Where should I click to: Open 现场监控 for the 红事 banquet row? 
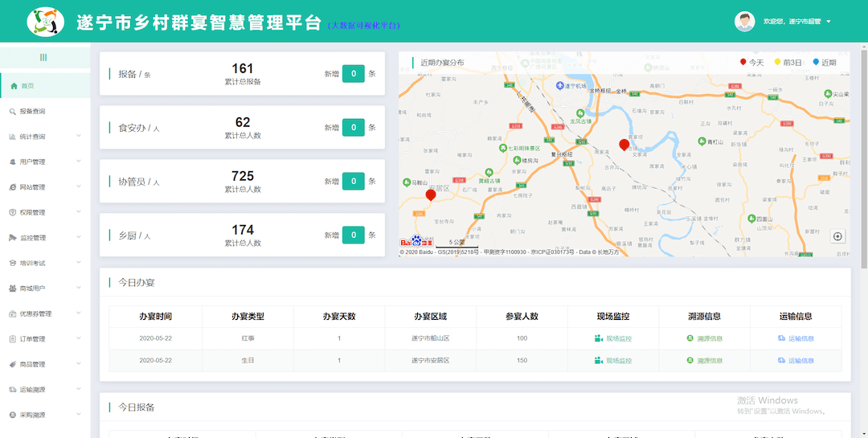tap(613, 338)
